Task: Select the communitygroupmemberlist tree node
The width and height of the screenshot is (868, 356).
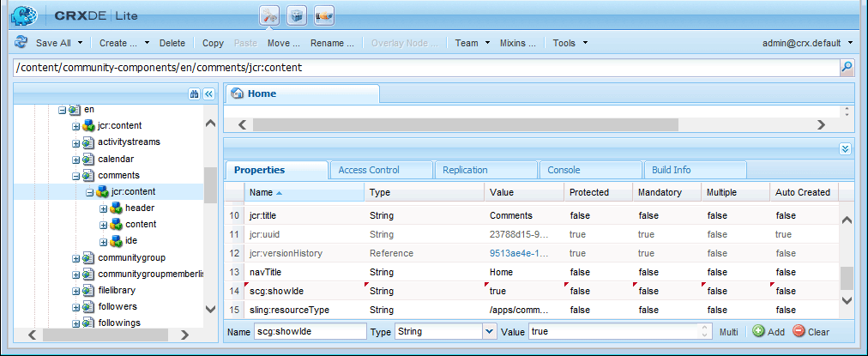Action: click(150, 274)
